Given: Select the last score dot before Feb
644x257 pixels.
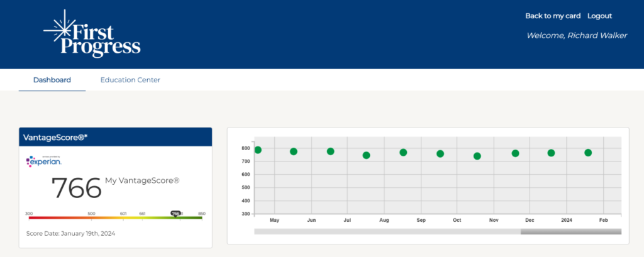Looking at the screenshot, I should [588, 153].
